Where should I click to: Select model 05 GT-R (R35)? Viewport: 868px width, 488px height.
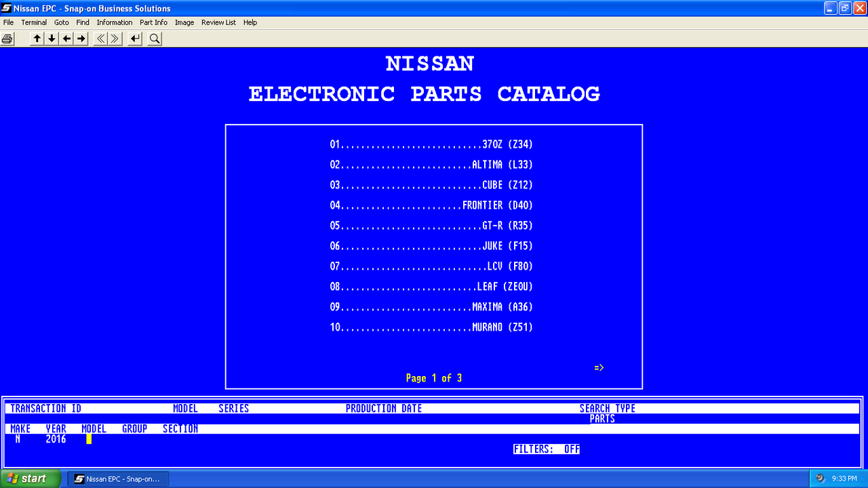(x=432, y=226)
